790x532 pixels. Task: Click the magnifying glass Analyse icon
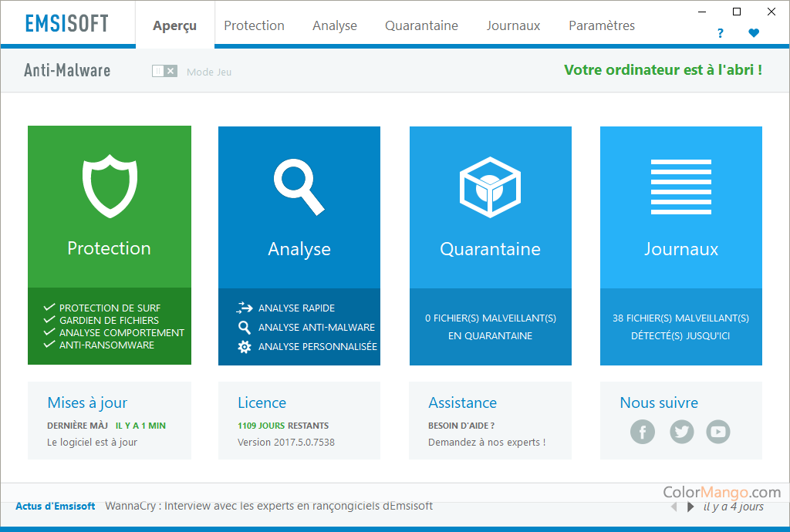tap(299, 187)
